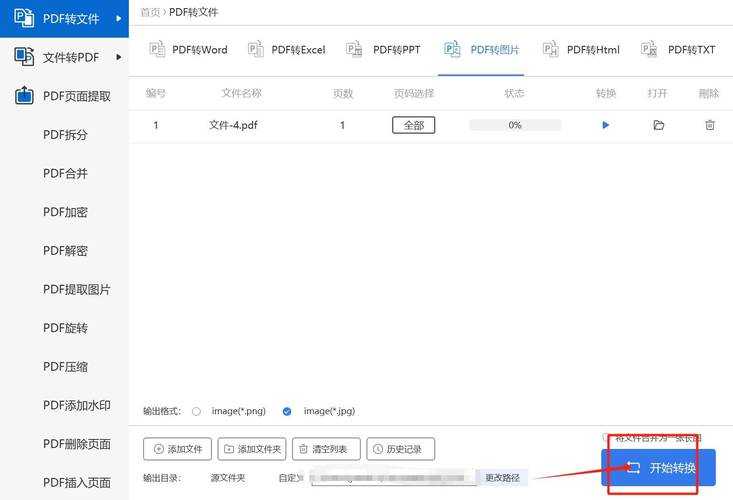Open 全部 page range selector

414,125
